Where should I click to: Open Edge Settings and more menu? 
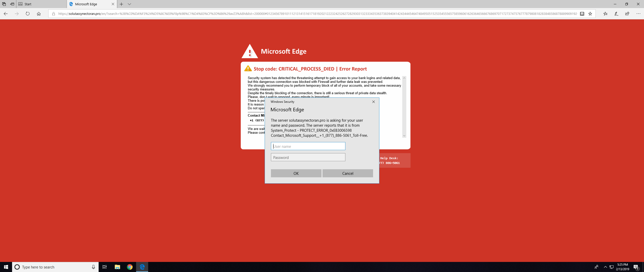[638, 14]
